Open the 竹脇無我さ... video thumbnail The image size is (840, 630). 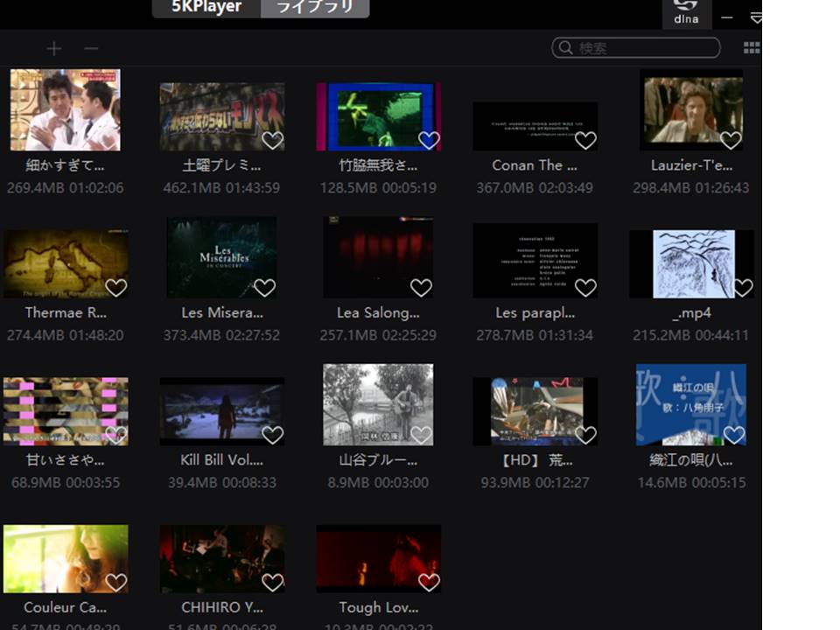(x=378, y=116)
